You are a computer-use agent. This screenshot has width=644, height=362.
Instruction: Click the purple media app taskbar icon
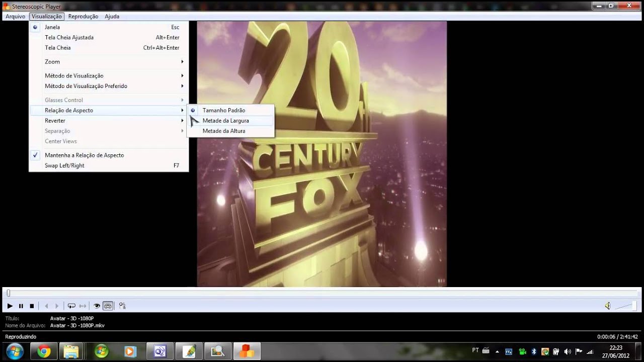[x=159, y=351]
